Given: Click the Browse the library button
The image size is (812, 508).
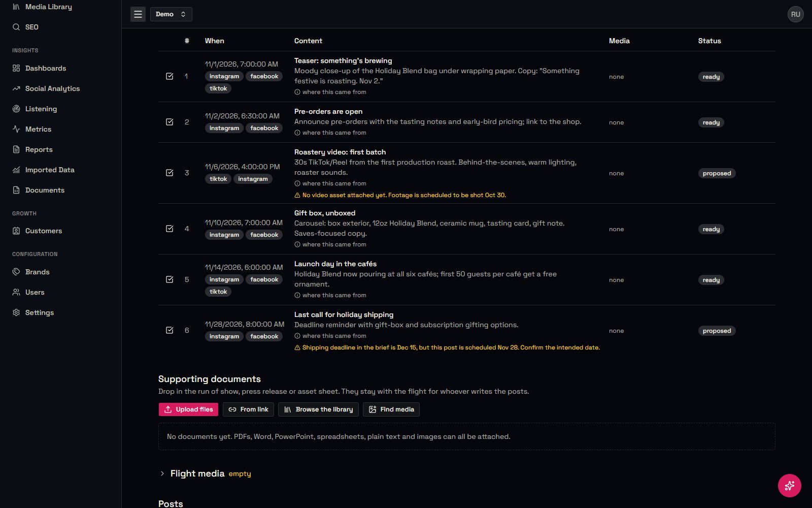Looking at the screenshot, I should 318,409.
